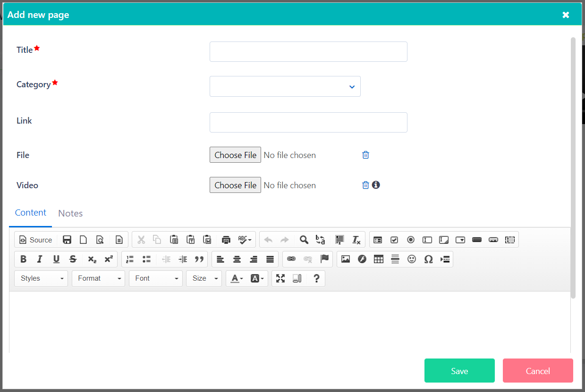Insert a table into the content
This screenshot has height=392, width=585.
coord(379,259)
